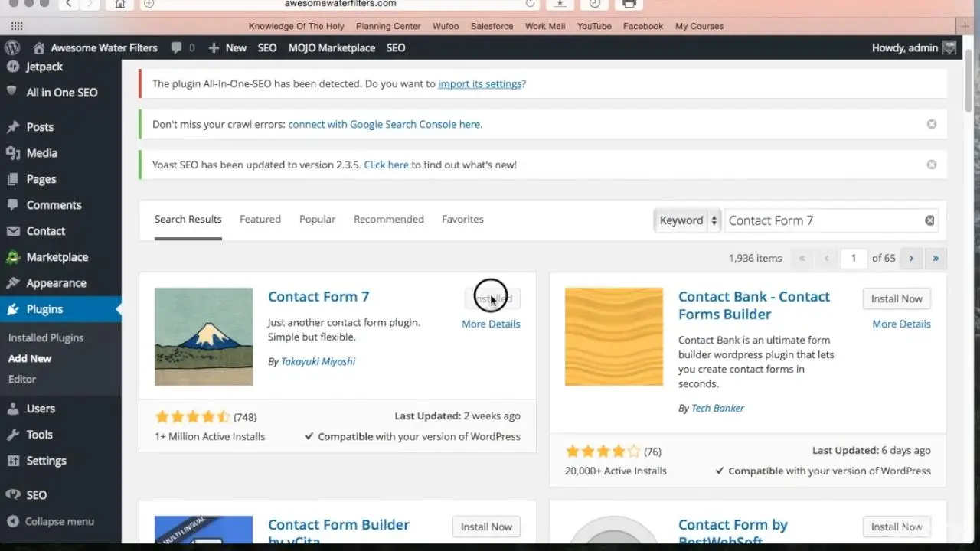Click the browser print icon

pyautogui.click(x=629, y=3)
